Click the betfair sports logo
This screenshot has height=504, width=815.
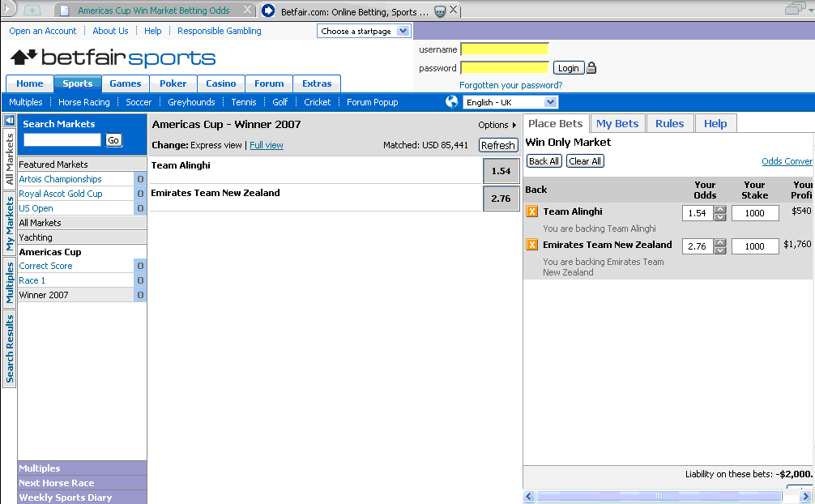point(113,58)
